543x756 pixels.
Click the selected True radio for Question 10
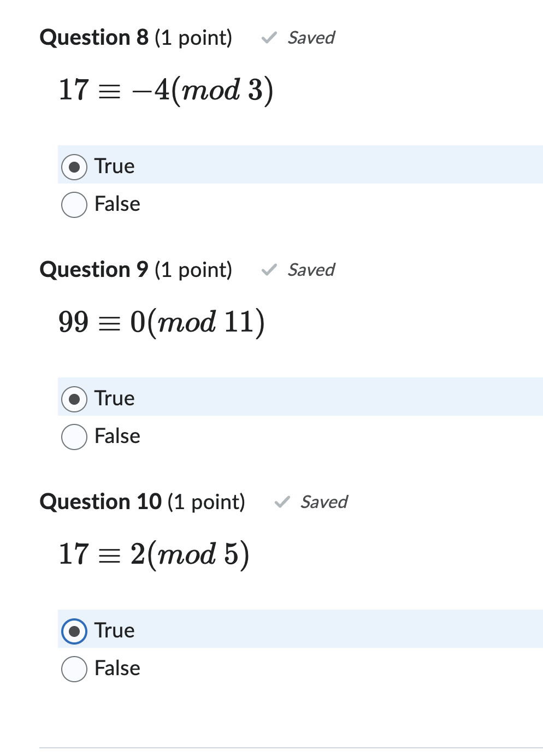point(74,630)
